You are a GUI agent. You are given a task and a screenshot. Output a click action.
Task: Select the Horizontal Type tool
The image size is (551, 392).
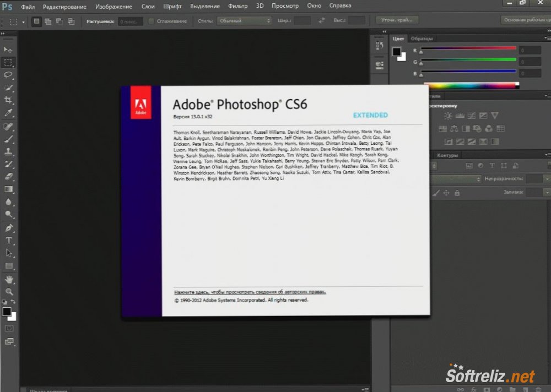9,241
